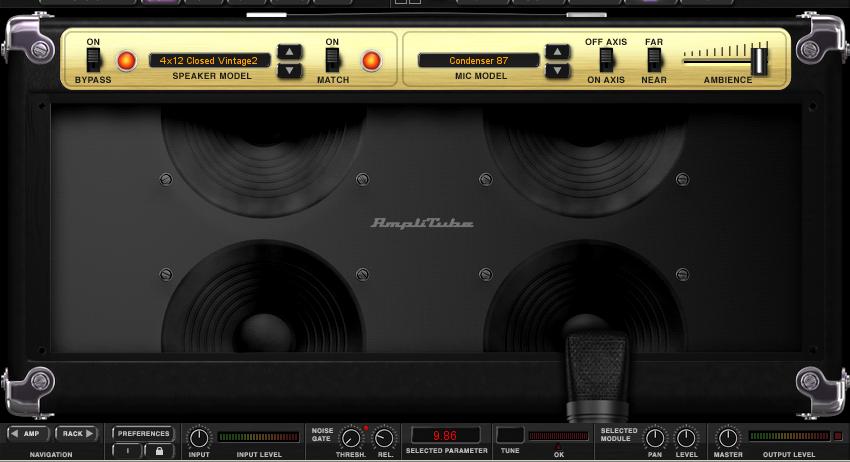This screenshot has height=462, width=850.
Task: Click the red noise gate indicator LED
Action: pos(366,428)
